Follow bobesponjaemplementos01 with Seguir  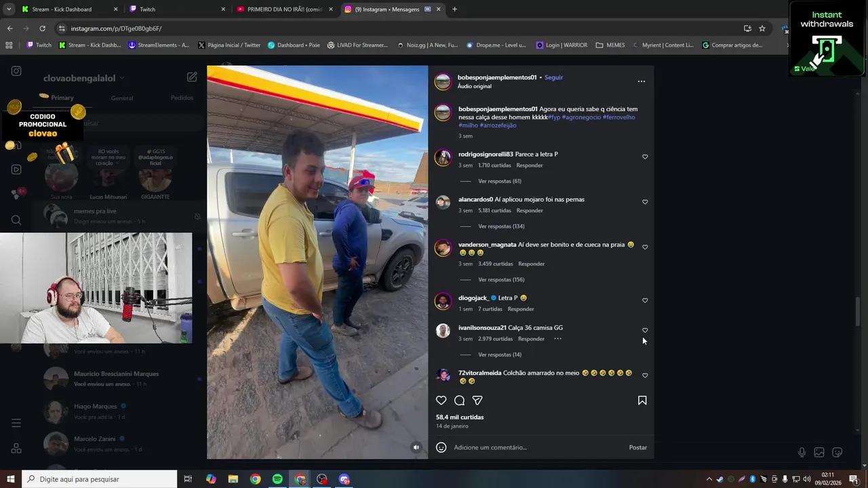pos(553,77)
